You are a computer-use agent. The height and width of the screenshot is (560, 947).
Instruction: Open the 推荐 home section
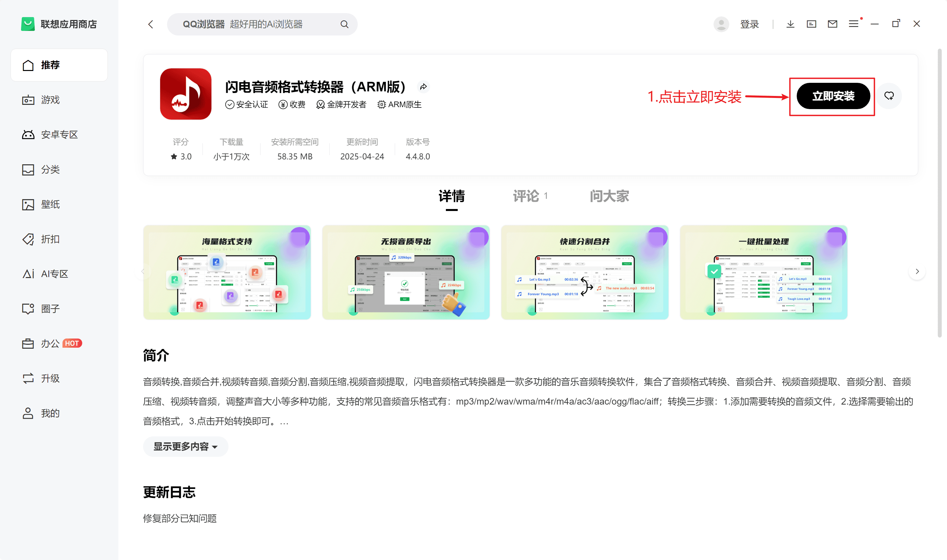pos(59,65)
